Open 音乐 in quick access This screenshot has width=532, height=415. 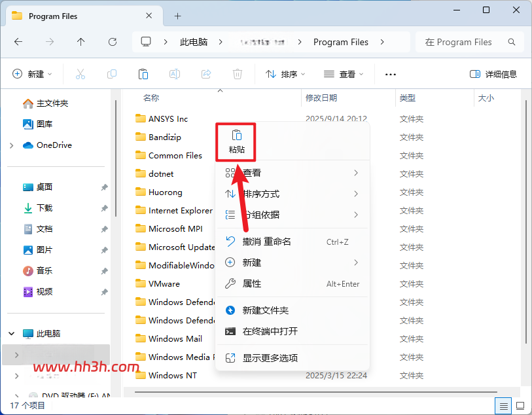[x=38, y=271]
